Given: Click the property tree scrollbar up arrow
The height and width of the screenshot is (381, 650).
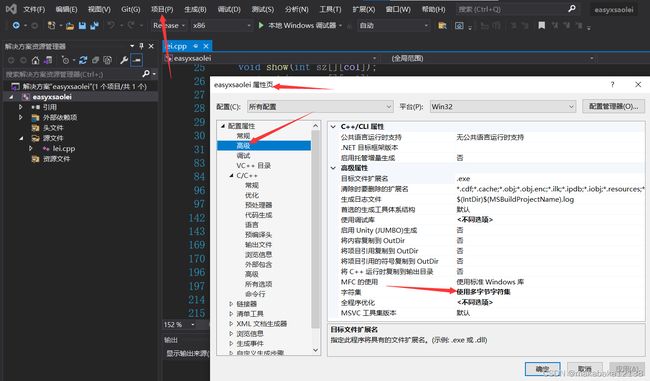Looking at the screenshot, I should click(315, 125).
